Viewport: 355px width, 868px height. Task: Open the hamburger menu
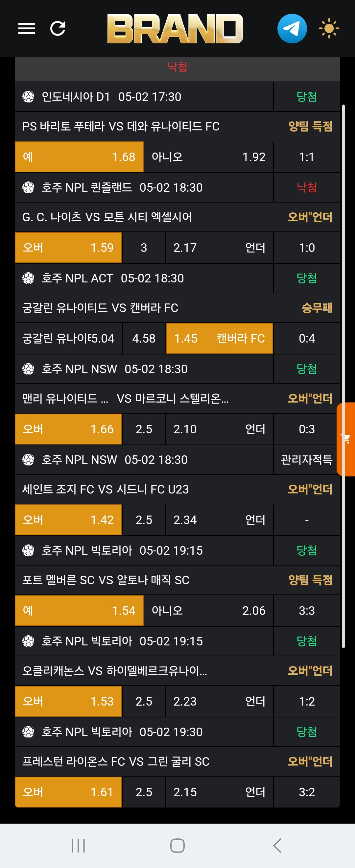[x=26, y=29]
